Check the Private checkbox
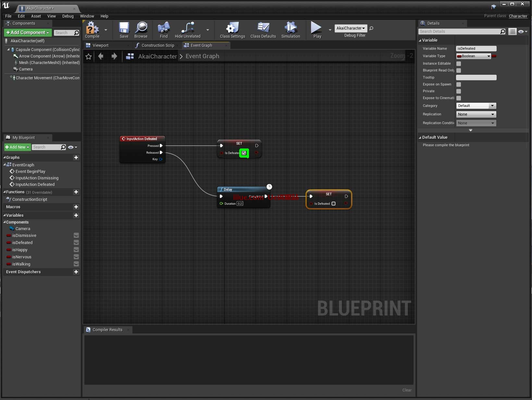 459,91
